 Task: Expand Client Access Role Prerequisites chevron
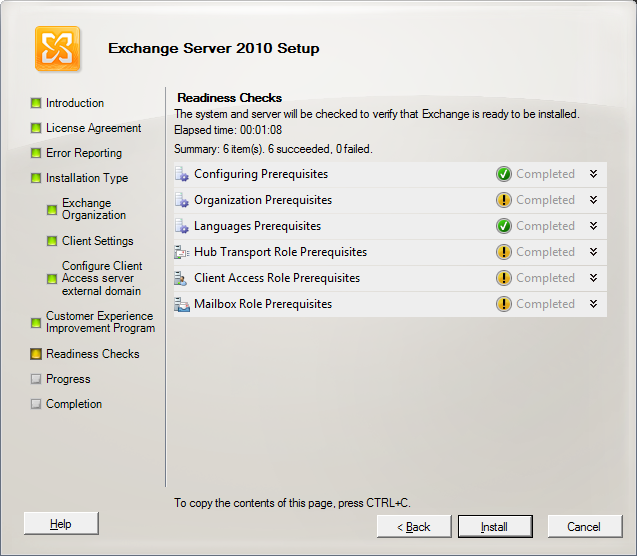tap(594, 278)
